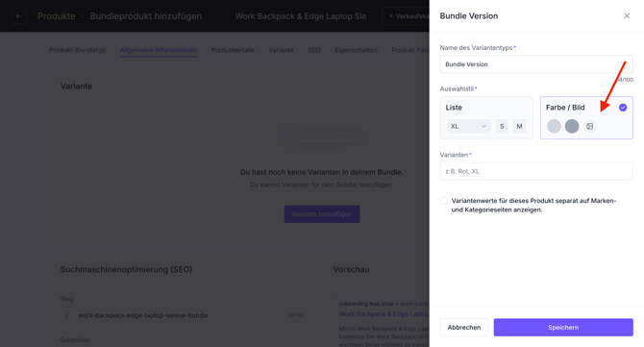Click the Name des Variantentyps field
The height and width of the screenshot is (347, 644).
point(536,64)
